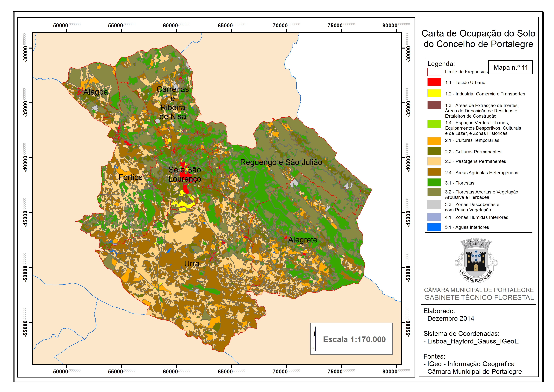Click the "Limite de Freguesias" legend text
This screenshot has height=392, width=554.
466,72
